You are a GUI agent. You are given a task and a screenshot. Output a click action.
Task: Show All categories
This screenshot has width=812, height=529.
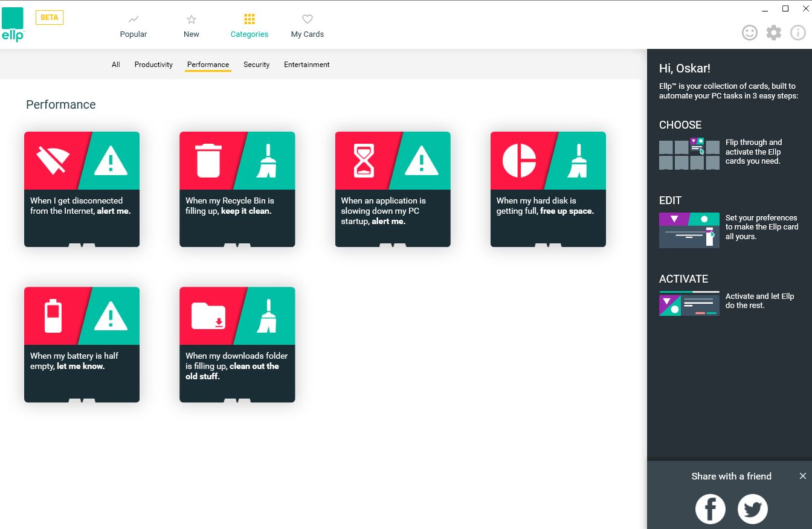click(116, 65)
